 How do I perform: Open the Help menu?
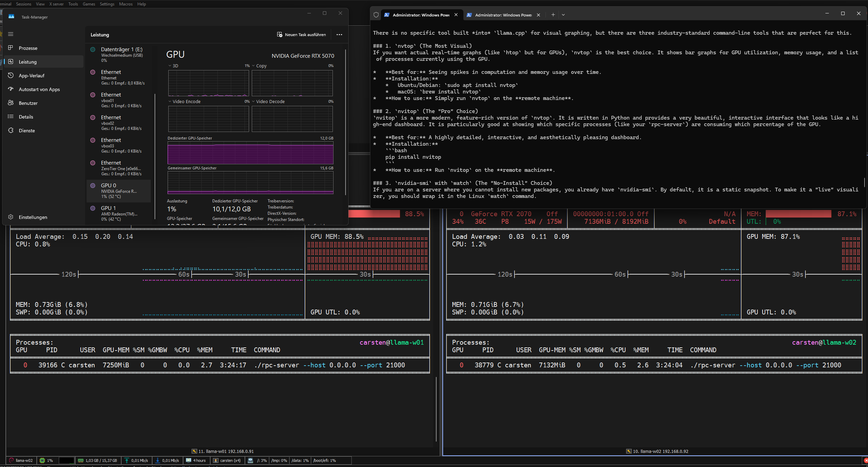click(142, 4)
